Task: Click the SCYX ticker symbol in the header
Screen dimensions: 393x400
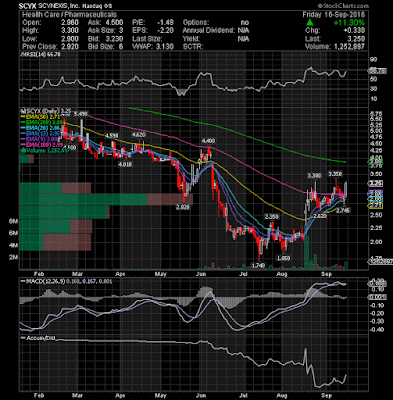Action: 27,6
